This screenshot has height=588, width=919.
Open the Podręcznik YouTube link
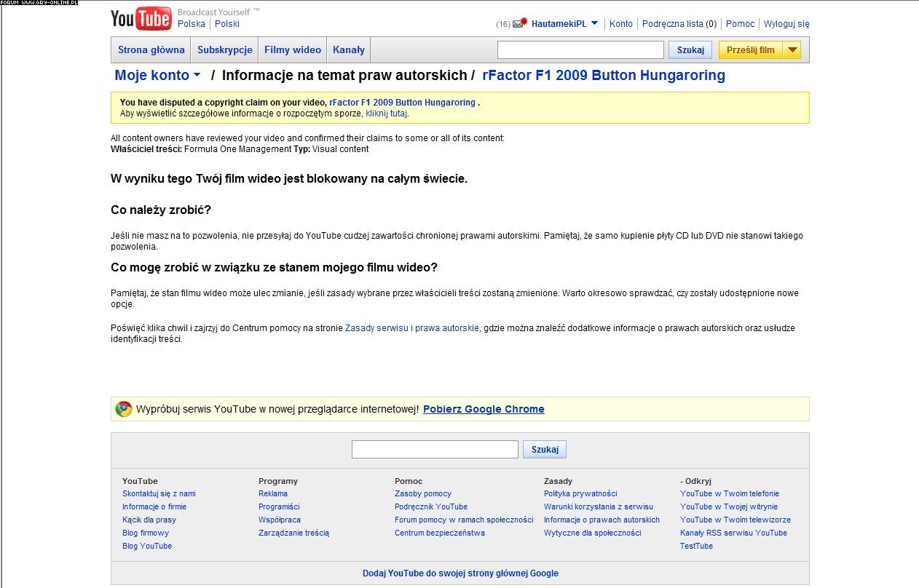click(431, 506)
